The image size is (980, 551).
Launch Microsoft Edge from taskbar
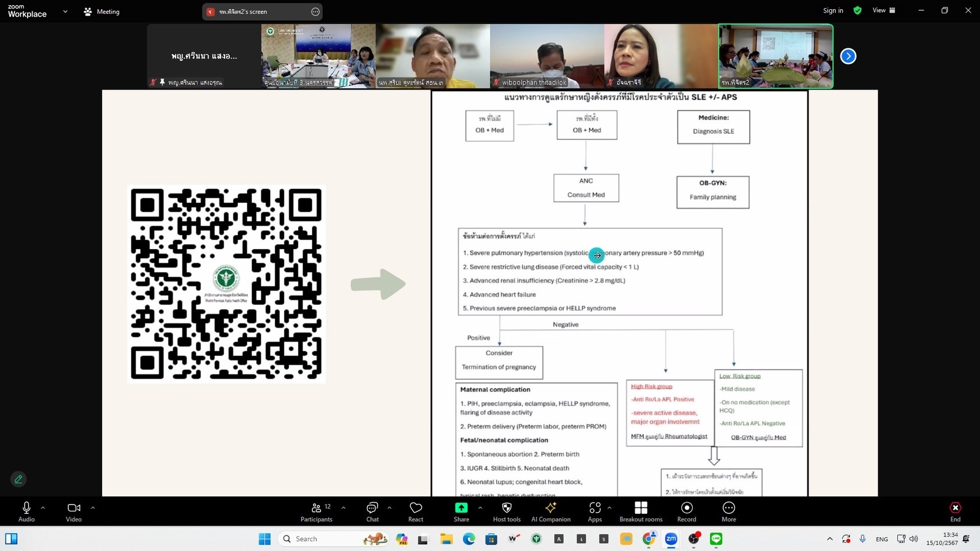[469, 539]
